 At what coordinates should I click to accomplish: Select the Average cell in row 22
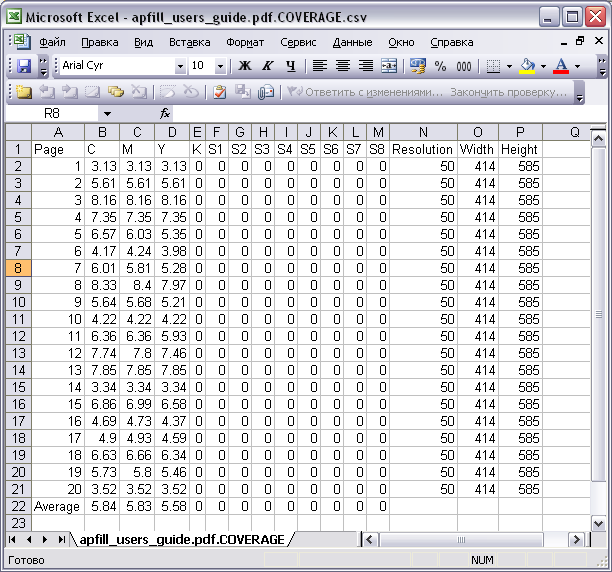click(x=58, y=506)
